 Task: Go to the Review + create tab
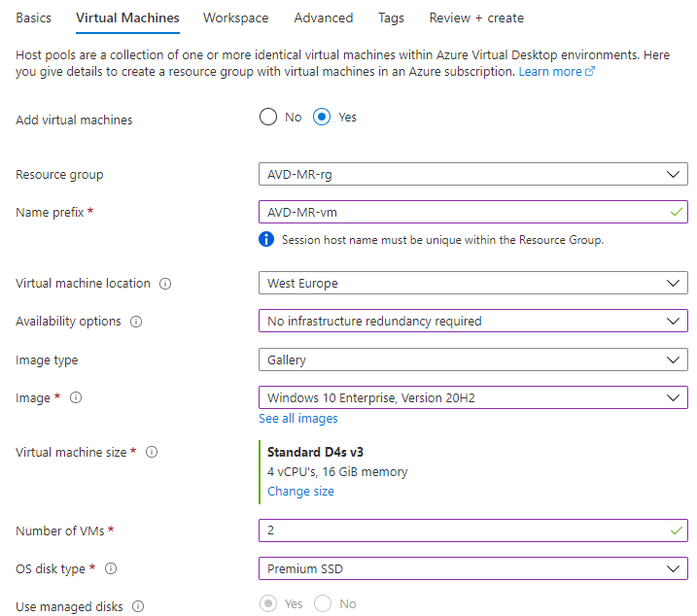476,17
